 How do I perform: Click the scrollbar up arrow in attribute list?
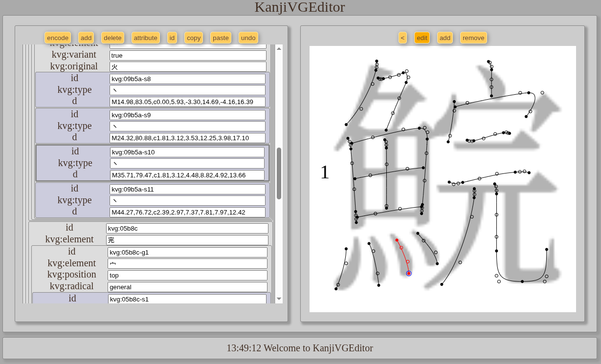[x=279, y=48]
